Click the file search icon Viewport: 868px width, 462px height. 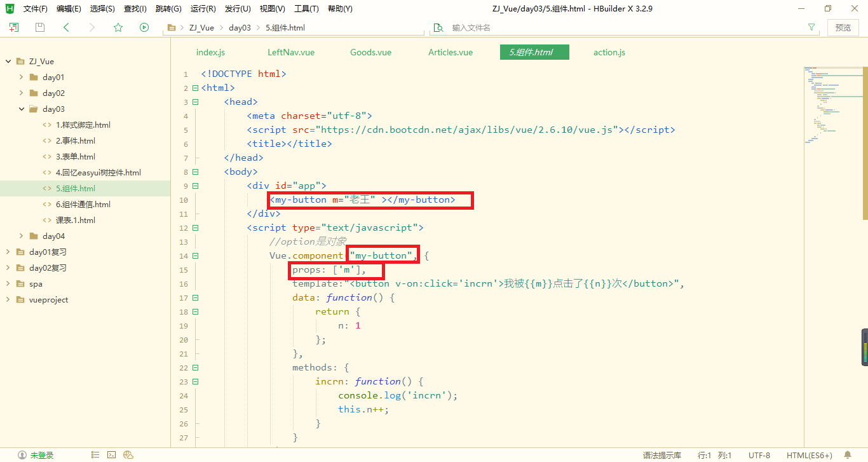click(438, 27)
